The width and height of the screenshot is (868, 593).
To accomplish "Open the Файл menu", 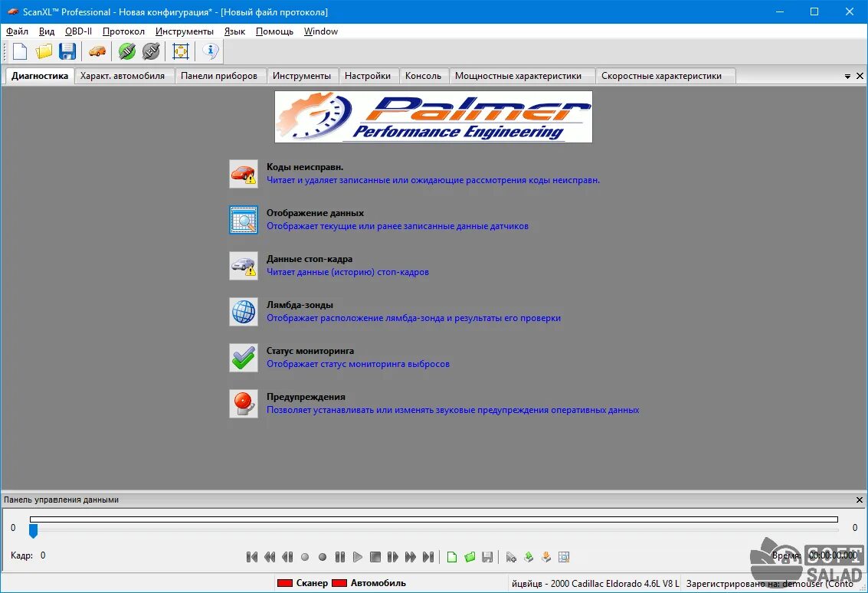I will point(17,31).
